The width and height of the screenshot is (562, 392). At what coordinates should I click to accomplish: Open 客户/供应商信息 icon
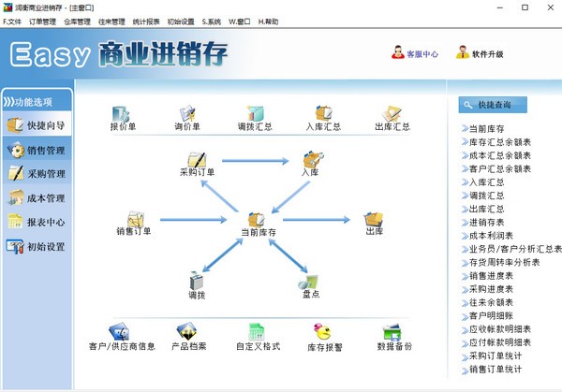(122, 337)
